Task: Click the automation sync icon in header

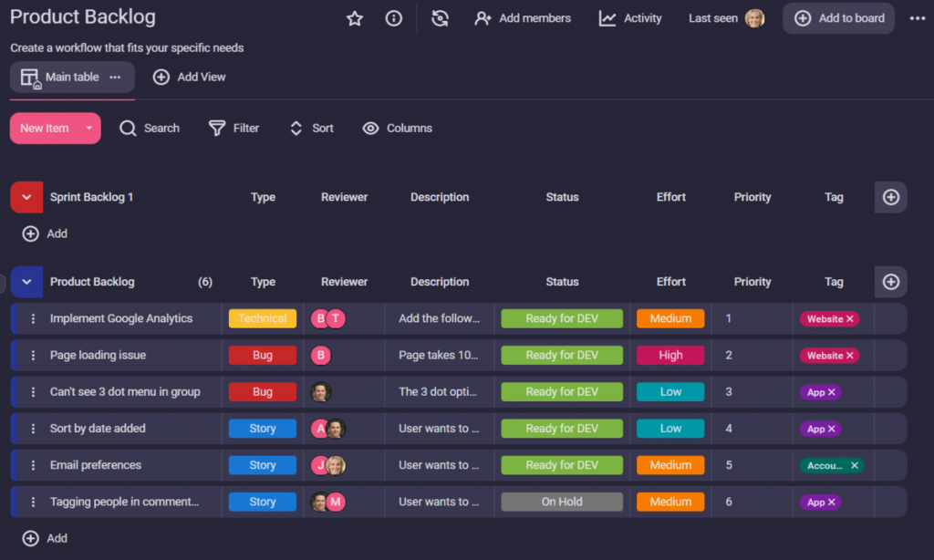Action: tap(441, 18)
